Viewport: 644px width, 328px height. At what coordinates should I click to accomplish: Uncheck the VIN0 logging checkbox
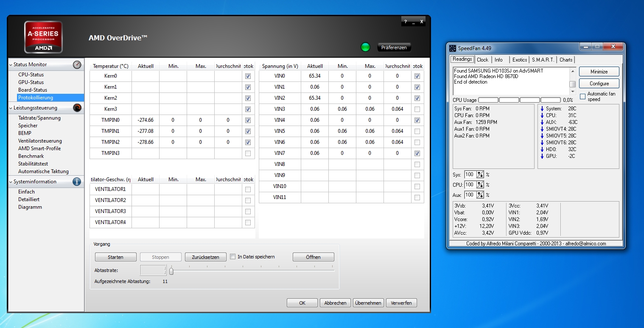[x=417, y=76]
